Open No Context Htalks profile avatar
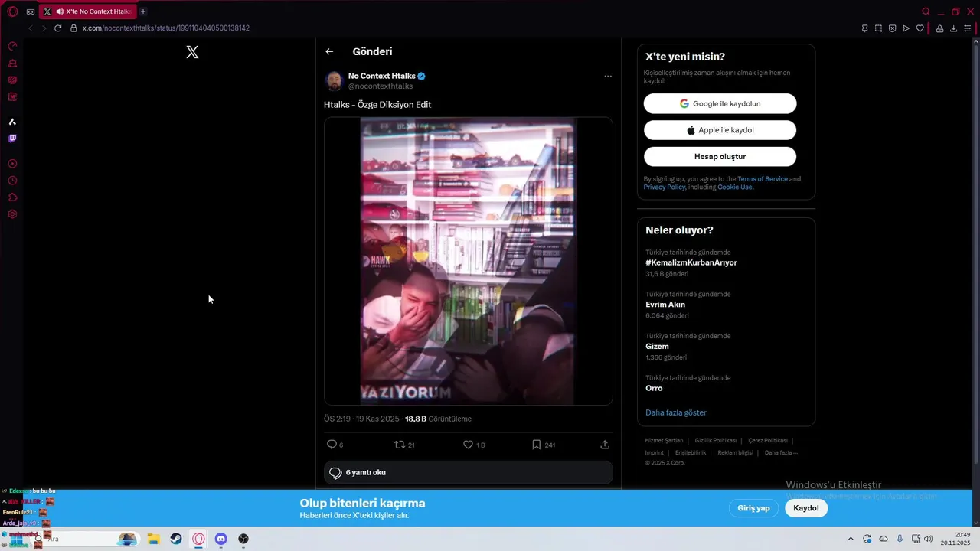The height and width of the screenshot is (551, 980). pyautogui.click(x=334, y=81)
